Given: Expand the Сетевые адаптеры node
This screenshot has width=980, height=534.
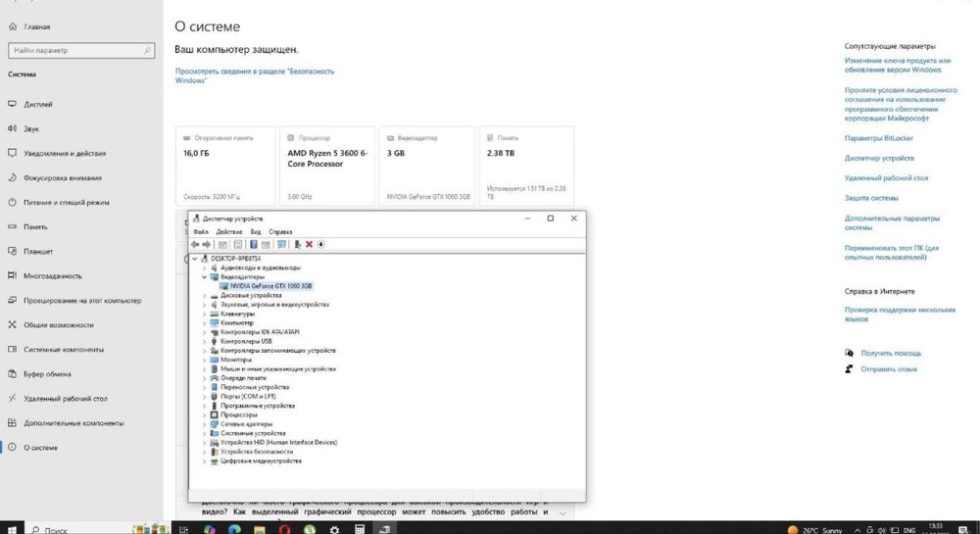Looking at the screenshot, I should coord(205,424).
